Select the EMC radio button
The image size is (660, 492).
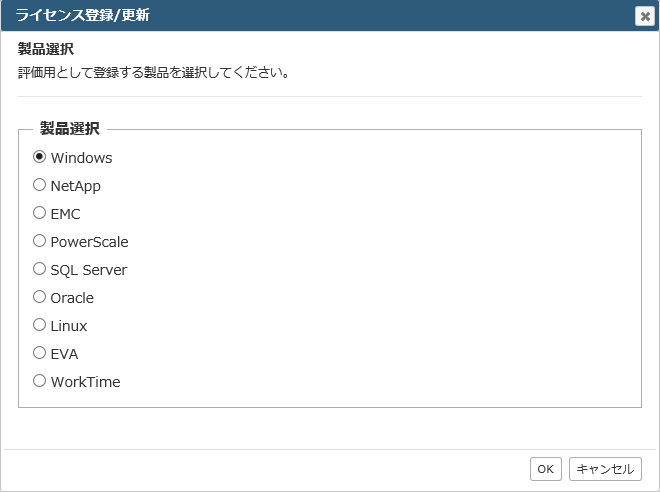[39, 213]
